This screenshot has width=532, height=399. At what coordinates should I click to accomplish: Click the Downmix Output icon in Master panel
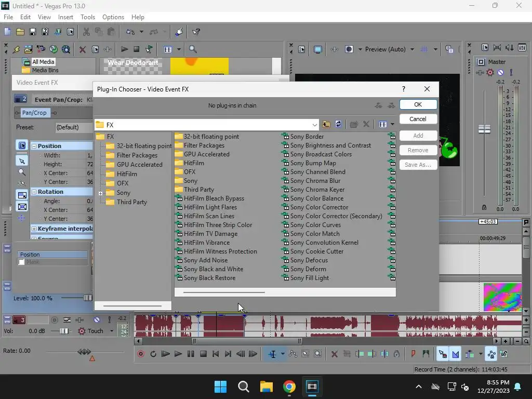click(497, 48)
